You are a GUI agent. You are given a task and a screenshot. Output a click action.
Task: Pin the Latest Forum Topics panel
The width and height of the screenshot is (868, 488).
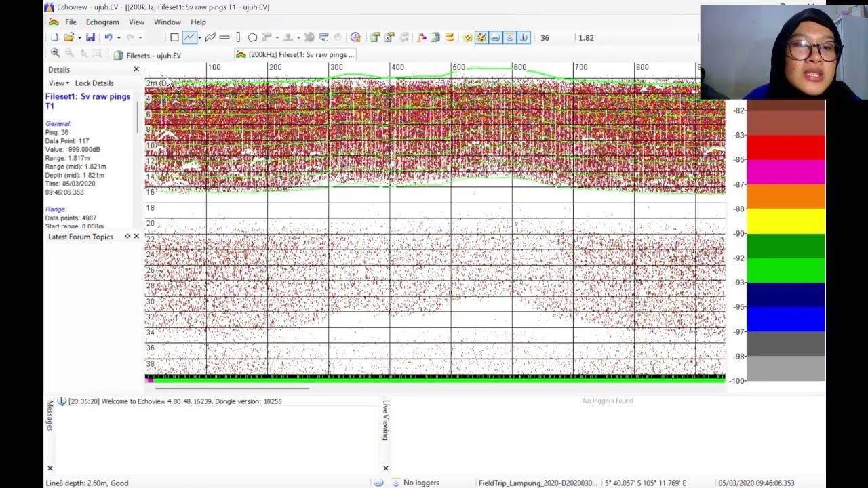127,236
